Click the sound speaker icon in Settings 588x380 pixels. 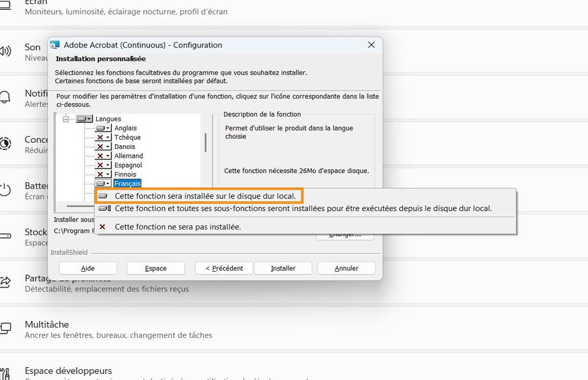pyautogui.click(x=5, y=51)
